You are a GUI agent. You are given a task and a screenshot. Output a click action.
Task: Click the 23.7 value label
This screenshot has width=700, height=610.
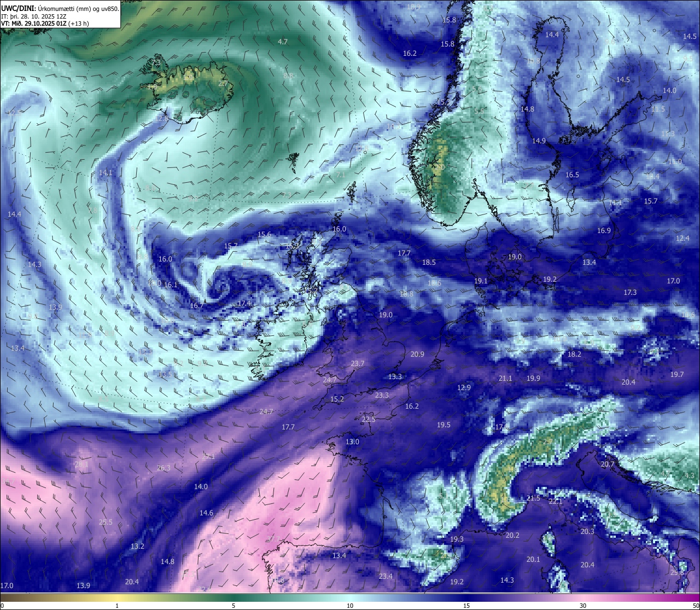(x=357, y=364)
